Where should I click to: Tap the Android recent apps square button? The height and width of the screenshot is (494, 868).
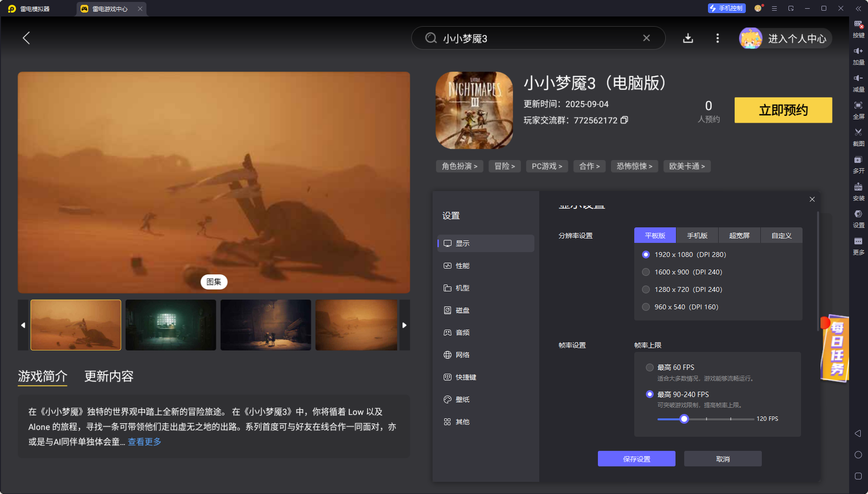858,476
